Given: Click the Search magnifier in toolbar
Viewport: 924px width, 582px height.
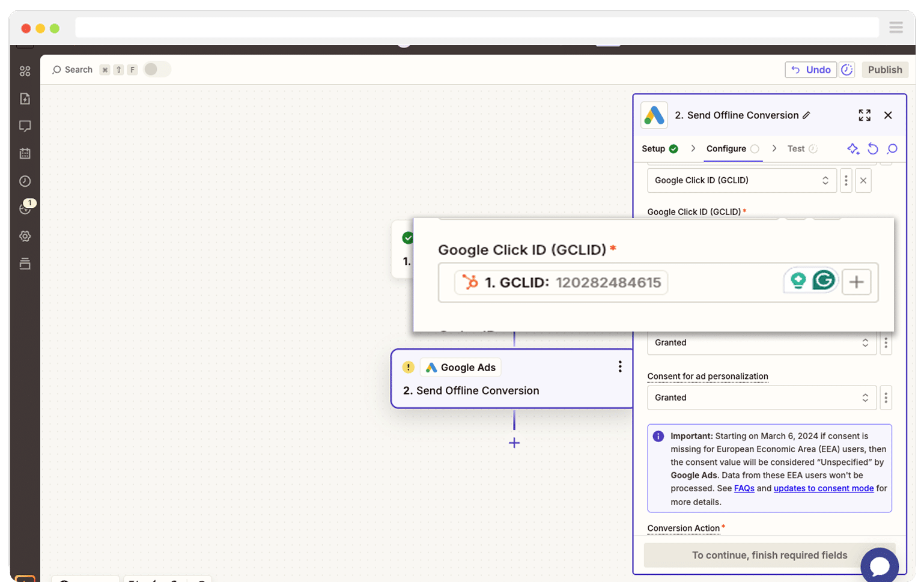Looking at the screenshot, I should [x=56, y=70].
